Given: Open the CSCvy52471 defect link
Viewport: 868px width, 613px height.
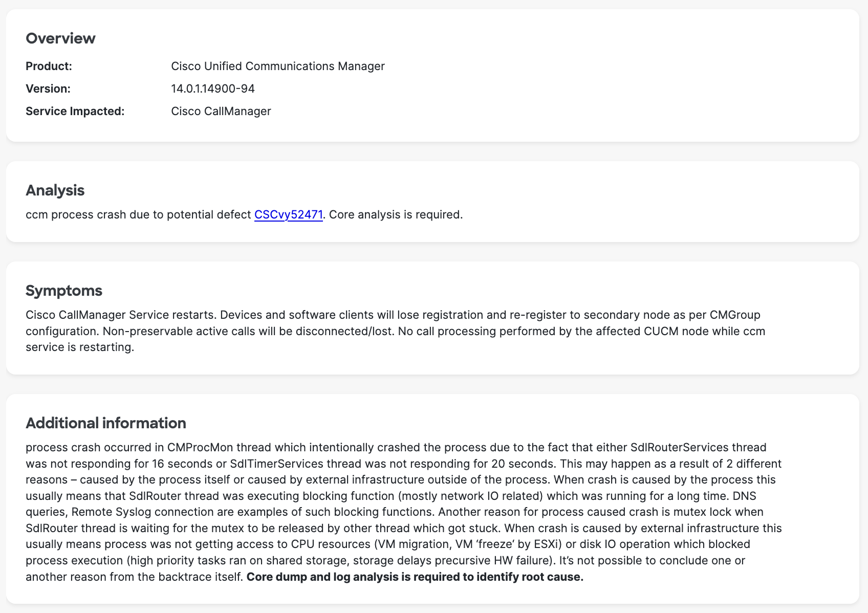Looking at the screenshot, I should pos(288,215).
